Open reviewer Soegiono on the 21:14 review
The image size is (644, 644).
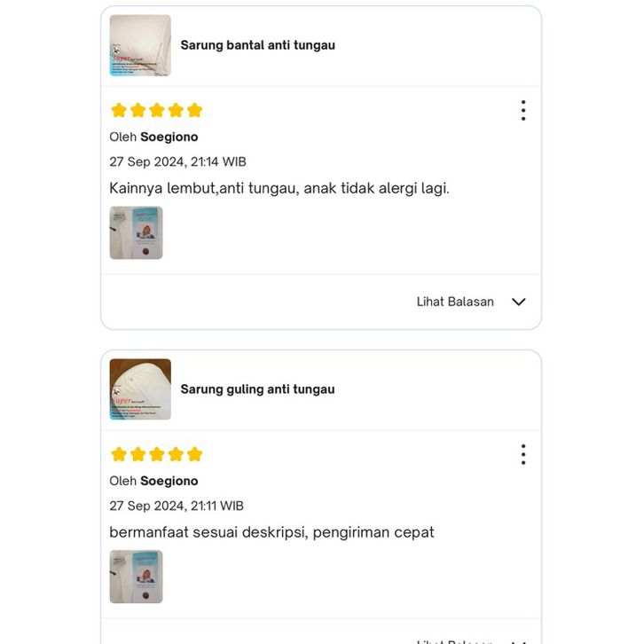[169, 137]
